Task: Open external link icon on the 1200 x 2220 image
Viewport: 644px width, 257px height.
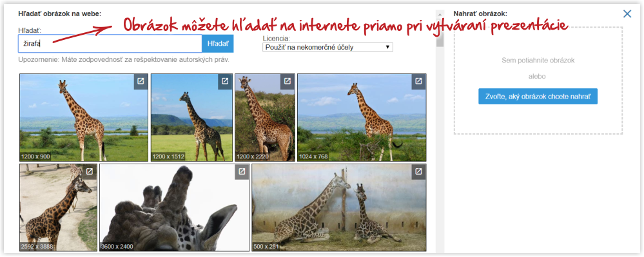Action: tap(288, 81)
